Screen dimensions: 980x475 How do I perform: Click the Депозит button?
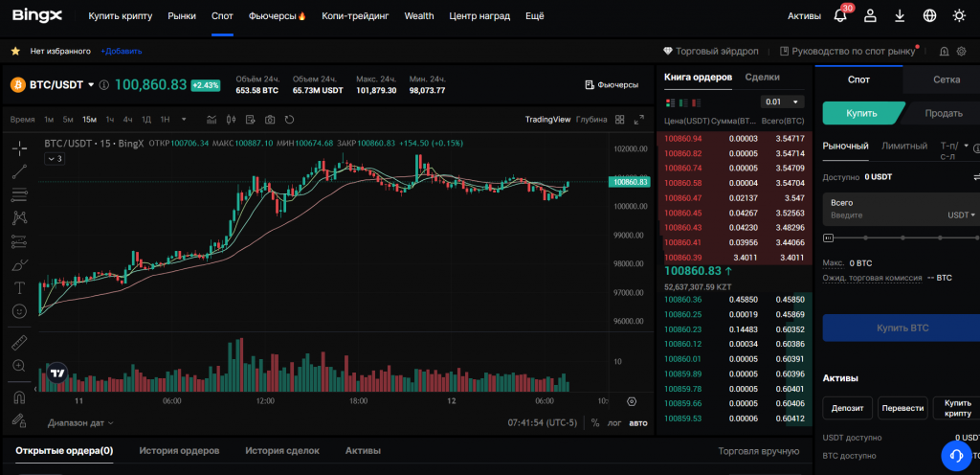[847, 409]
